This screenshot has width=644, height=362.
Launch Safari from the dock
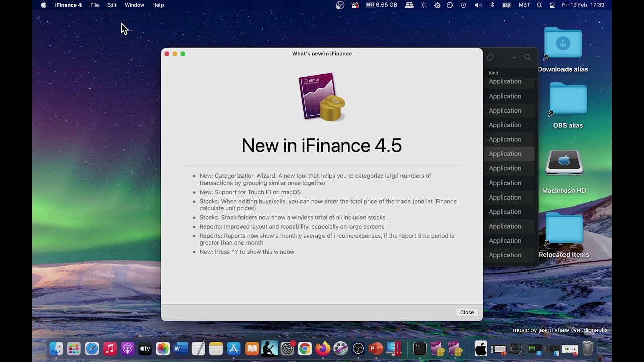92,348
